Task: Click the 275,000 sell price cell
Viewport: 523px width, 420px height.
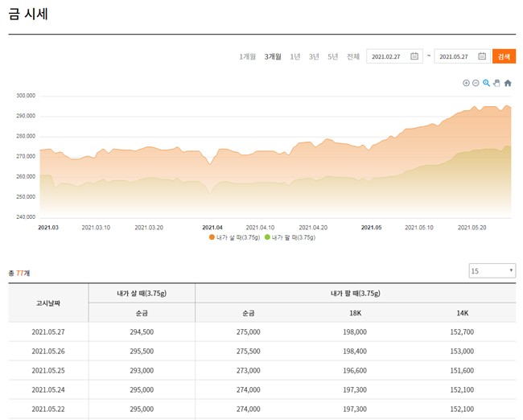Action: tap(249, 332)
